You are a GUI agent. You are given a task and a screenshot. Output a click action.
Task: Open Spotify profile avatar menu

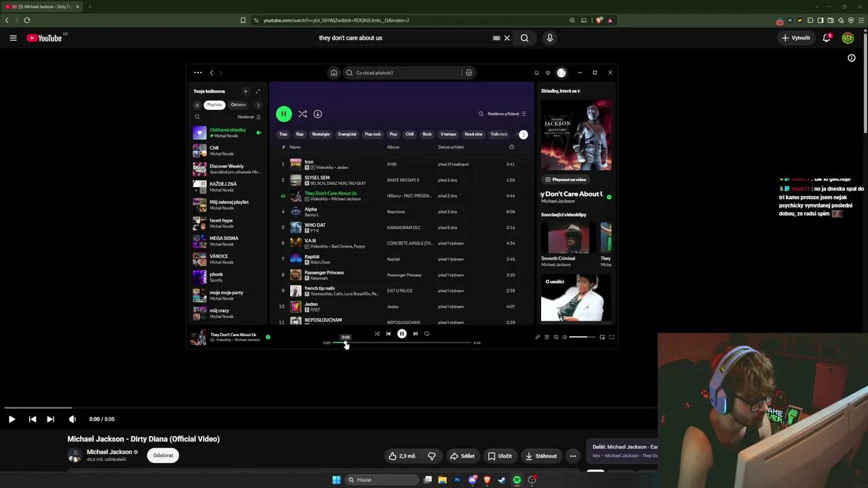(561, 73)
